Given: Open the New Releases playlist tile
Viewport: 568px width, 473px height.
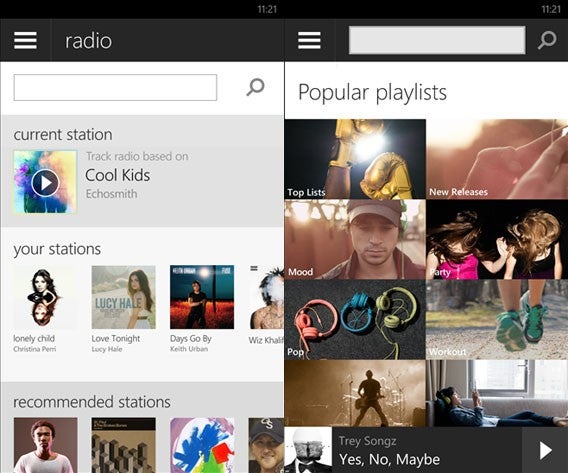Looking at the screenshot, I should click(x=497, y=159).
